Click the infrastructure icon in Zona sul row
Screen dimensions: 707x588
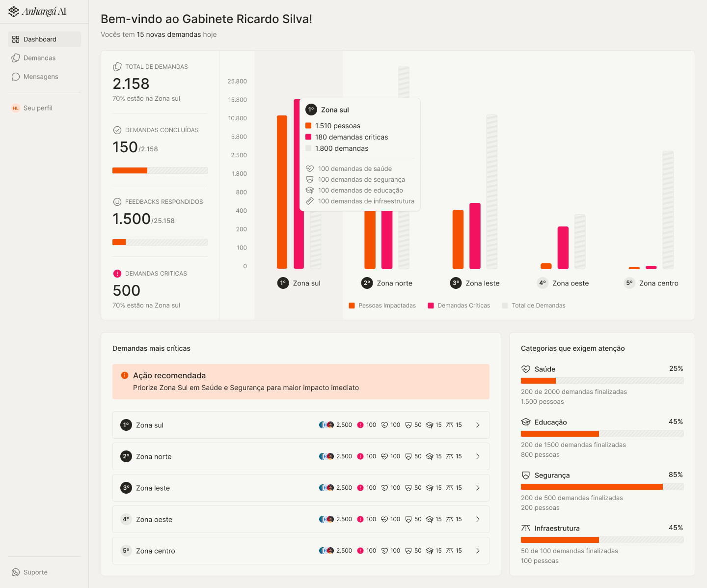click(450, 425)
